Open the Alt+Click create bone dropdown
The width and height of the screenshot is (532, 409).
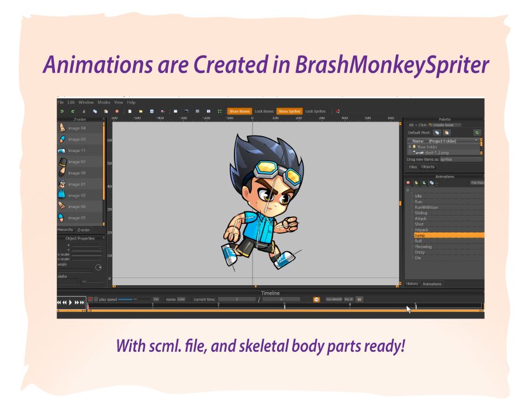pyautogui.click(x=444, y=125)
